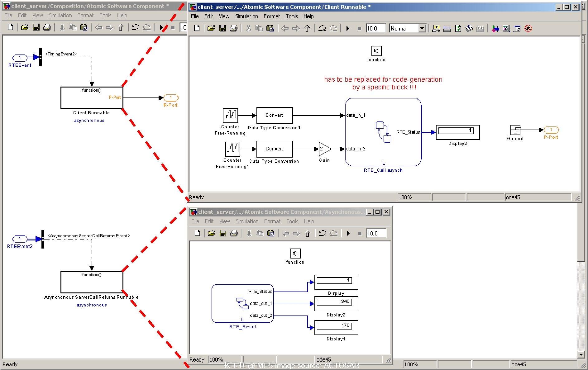588x370 pixels.
Task: Click Back arrow in Client Runnable toolbar
Action: click(285, 29)
